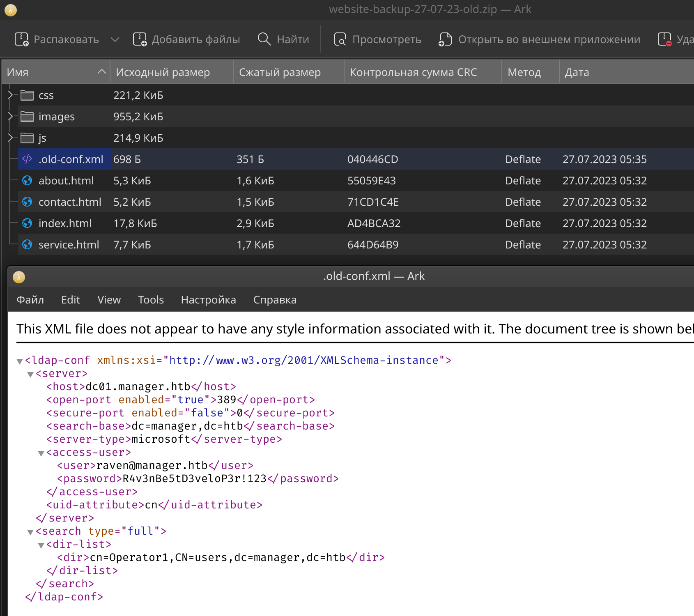Click the Delete (Удалить) toolbar icon
The height and width of the screenshot is (616, 694).
point(664,39)
